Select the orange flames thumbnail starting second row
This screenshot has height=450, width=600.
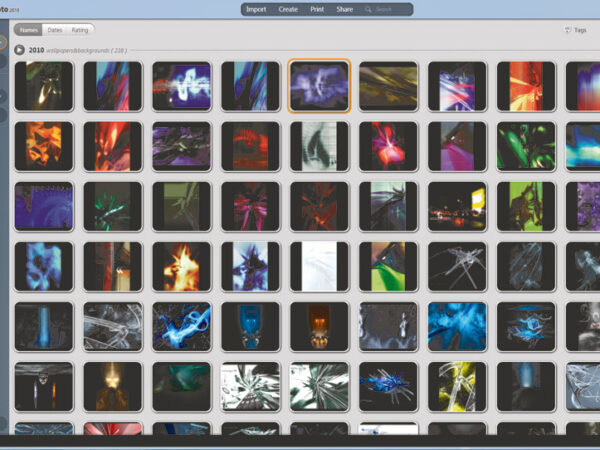coord(44,146)
